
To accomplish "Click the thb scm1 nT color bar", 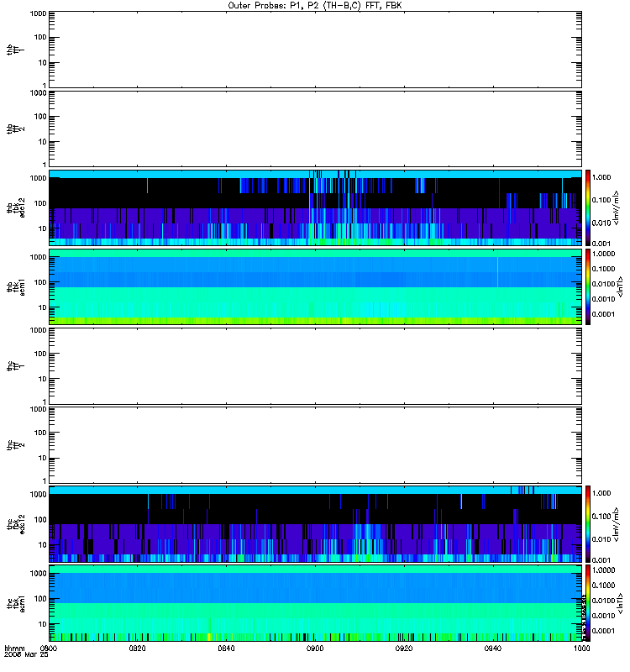I will point(588,286).
